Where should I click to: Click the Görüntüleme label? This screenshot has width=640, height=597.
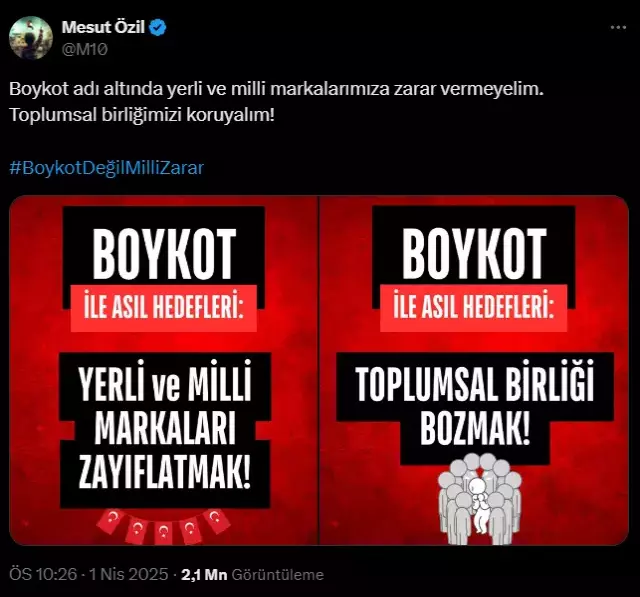278,575
